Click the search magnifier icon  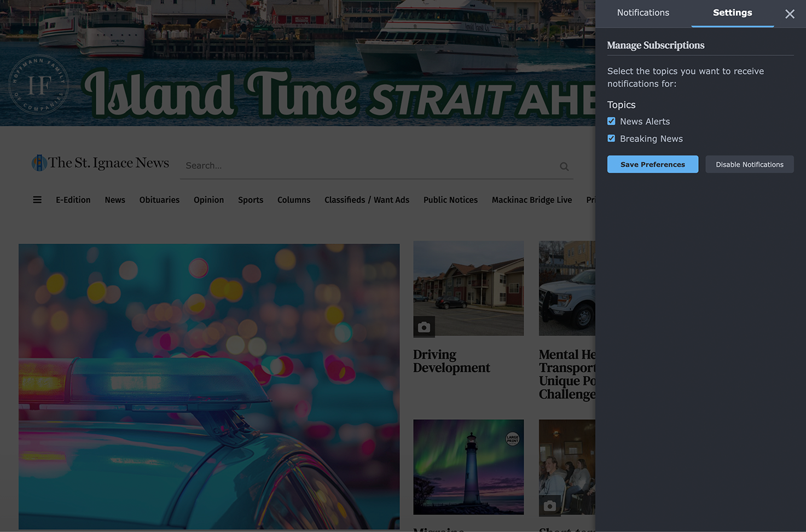click(x=564, y=166)
